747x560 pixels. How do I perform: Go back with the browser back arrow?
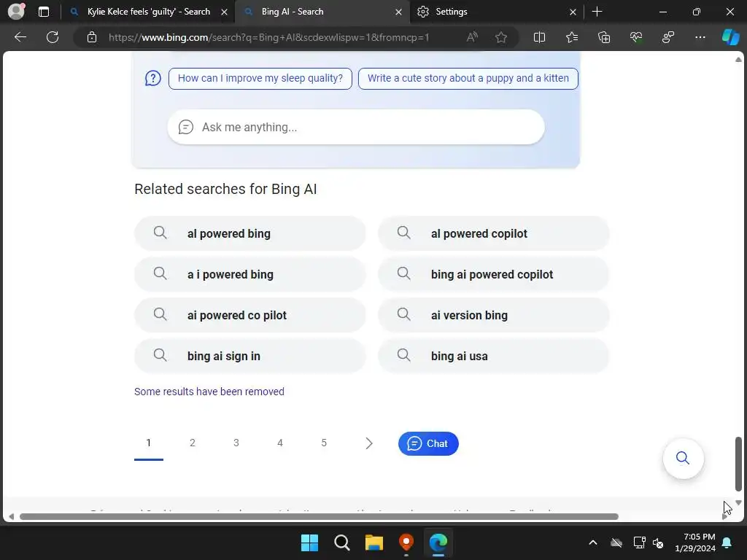[20, 37]
